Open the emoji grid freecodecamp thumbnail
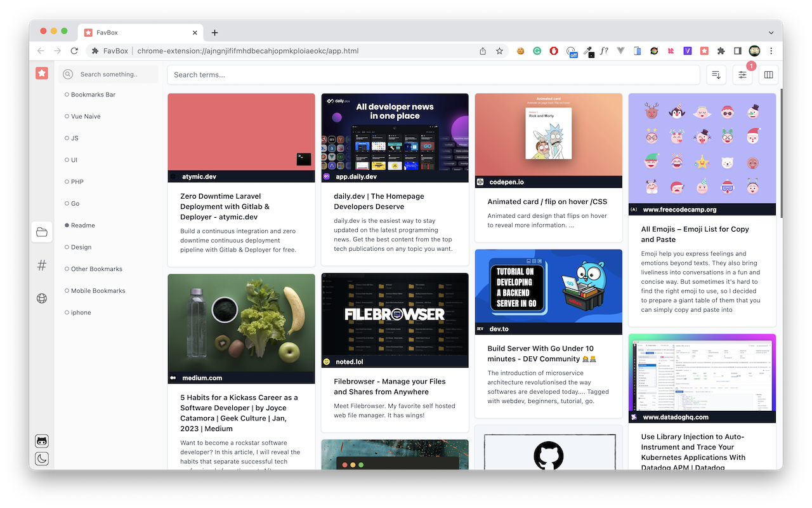The height and width of the screenshot is (508, 812). pyautogui.click(x=702, y=149)
